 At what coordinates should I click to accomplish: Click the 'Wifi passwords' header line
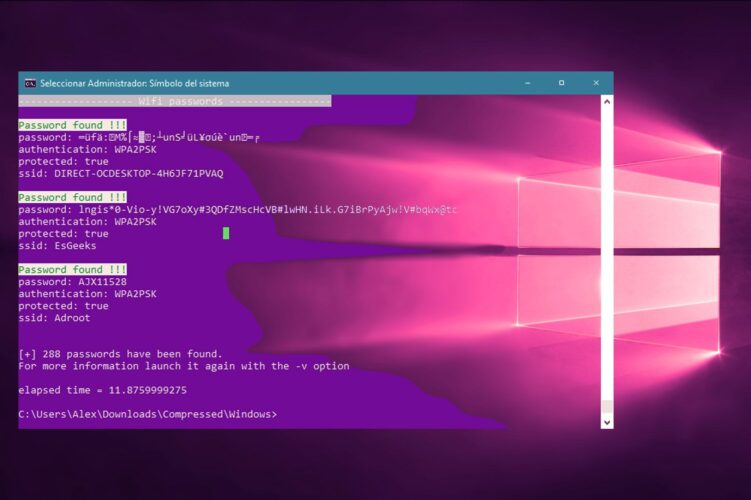coord(174,101)
